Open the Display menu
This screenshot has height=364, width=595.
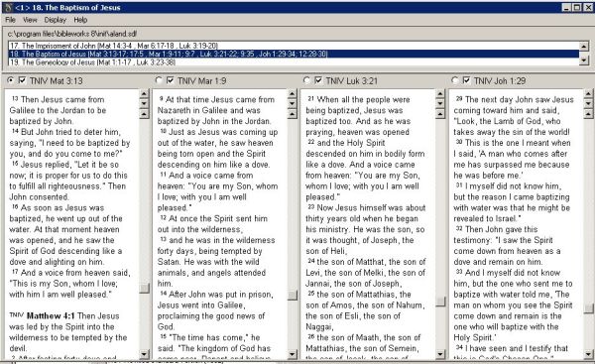[55, 20]
